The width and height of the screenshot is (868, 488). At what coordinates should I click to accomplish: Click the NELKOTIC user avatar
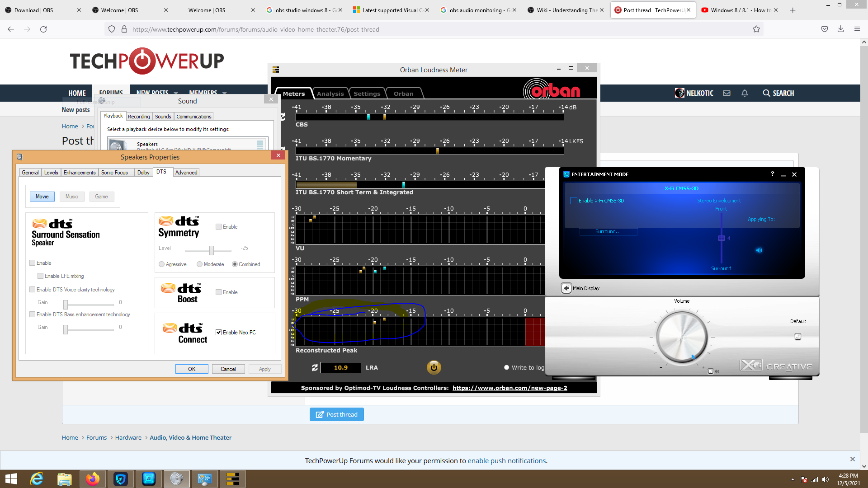point(679,93)
